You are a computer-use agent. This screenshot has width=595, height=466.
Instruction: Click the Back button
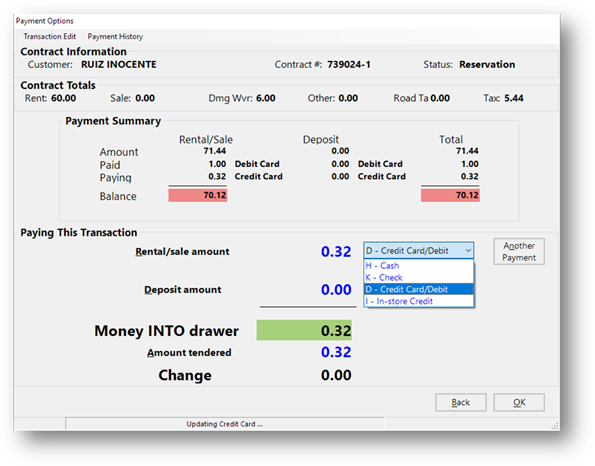461,402
